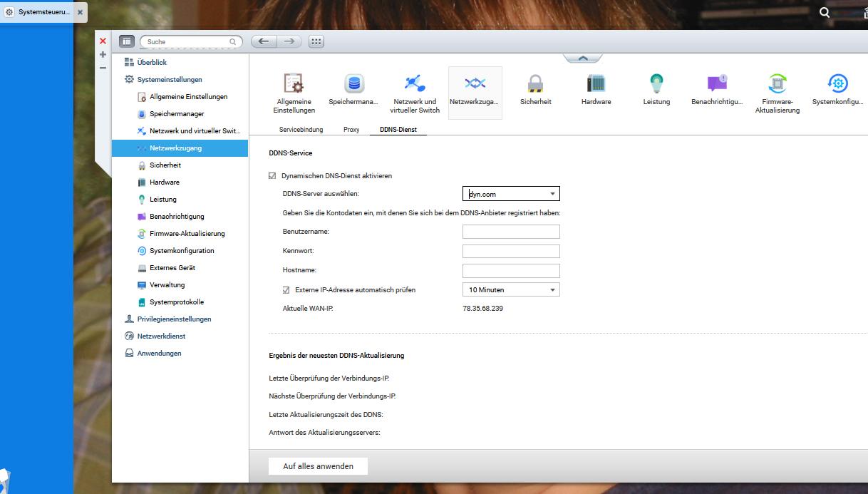
Task: Disable Dynamischen DNS-Dienst aktivieren
Action: (272, 175)
